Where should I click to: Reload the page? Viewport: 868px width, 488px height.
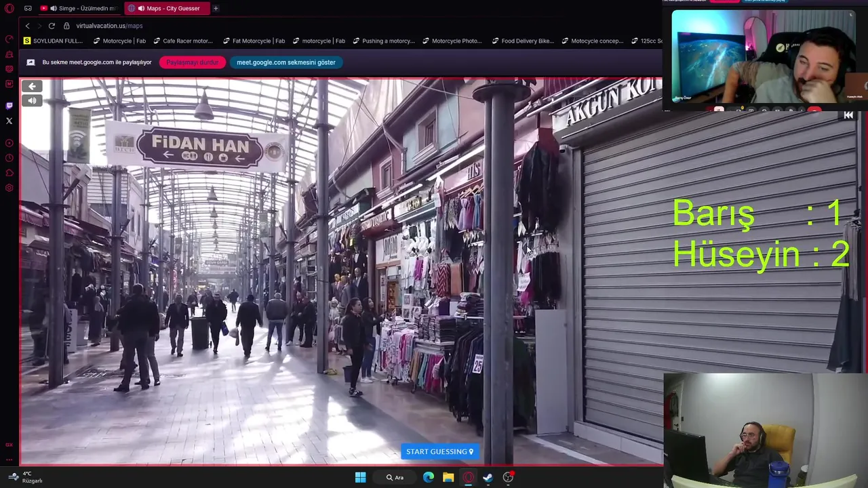point(52,26)
